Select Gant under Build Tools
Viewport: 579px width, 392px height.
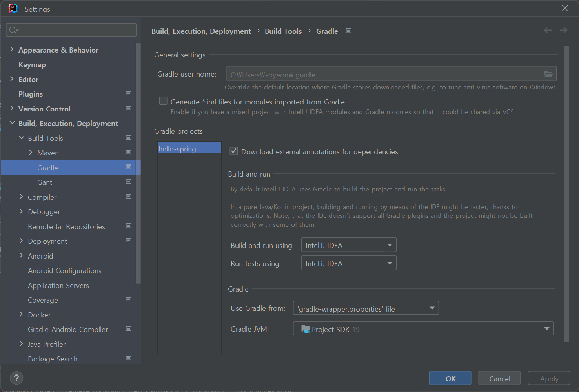[x=45, y=182]
